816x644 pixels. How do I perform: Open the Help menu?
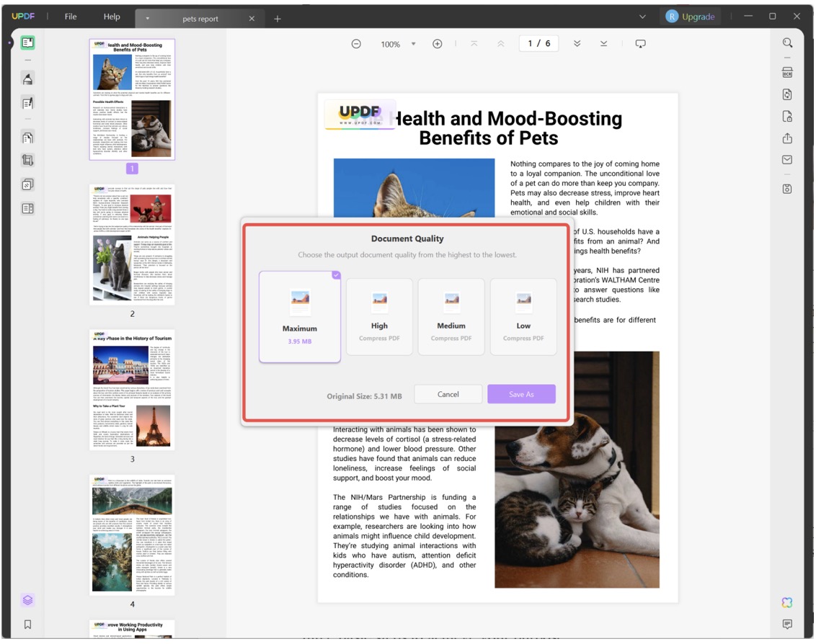[112, 17]
